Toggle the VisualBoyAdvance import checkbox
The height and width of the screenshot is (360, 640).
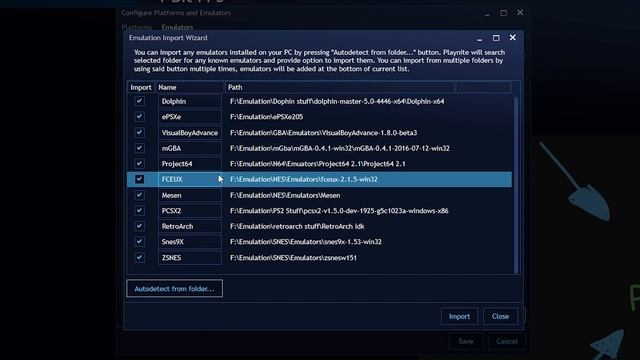click(139, 132)
